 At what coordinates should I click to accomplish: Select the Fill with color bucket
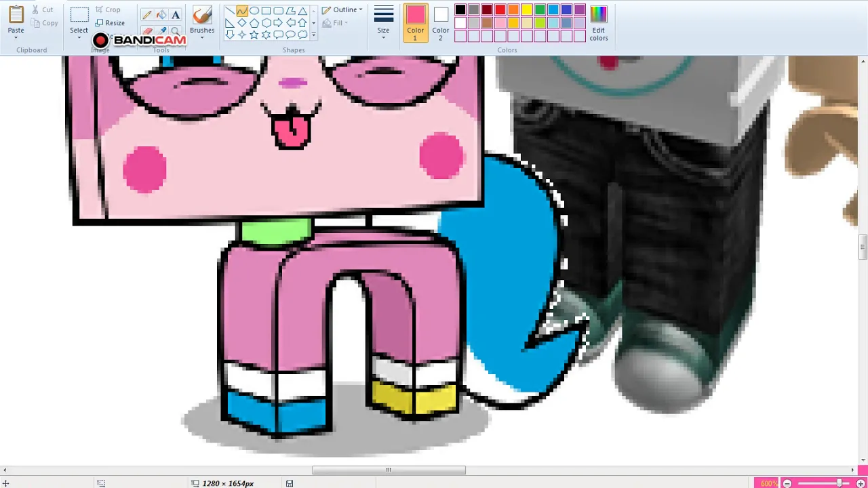click(161, 14)
